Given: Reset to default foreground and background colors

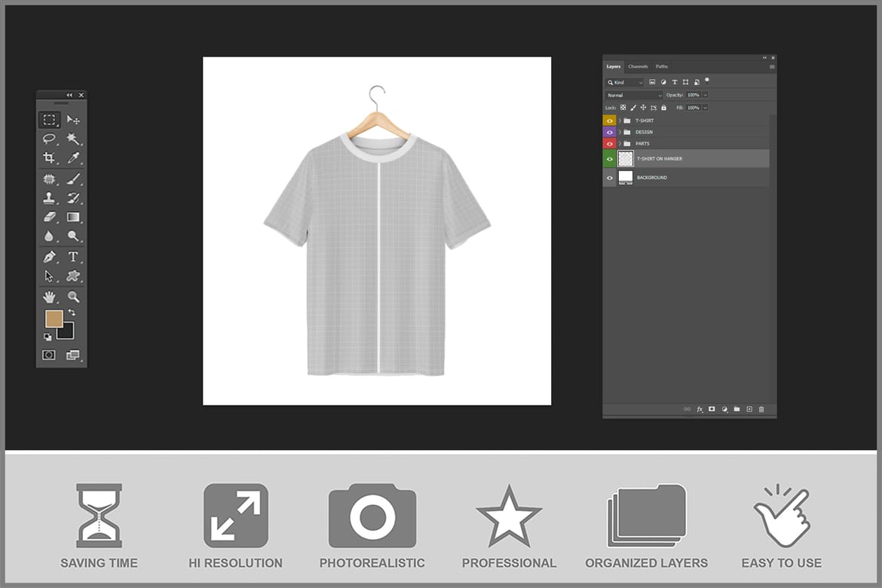Looking at the screenshot, I should tap(47, 336).
